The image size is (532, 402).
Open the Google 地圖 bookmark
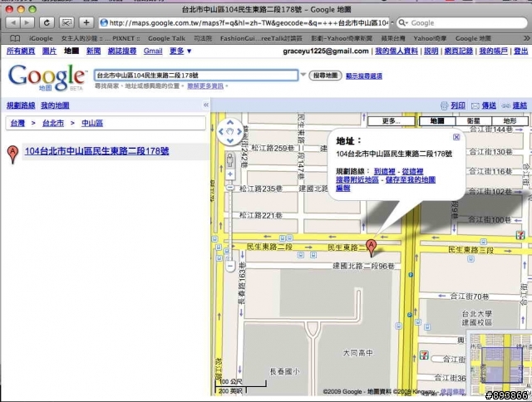[x=473, y=38]
